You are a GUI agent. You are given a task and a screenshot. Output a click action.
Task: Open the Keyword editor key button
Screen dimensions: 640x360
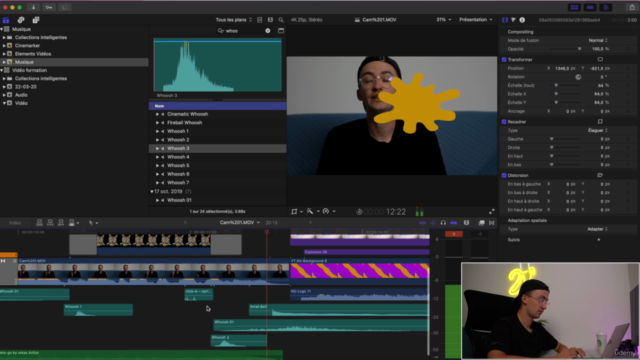pyautogui.click(x=49, y=7)
